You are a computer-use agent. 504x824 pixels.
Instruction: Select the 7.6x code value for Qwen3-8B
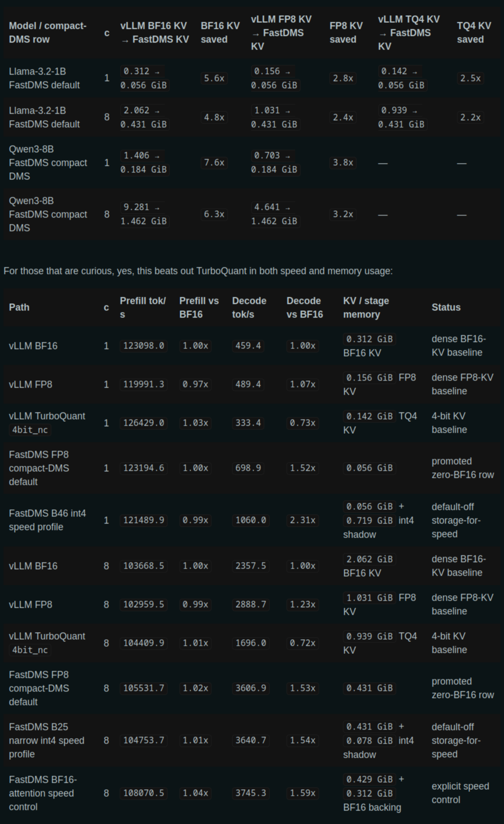pyautogui.click(x=214, y=163)
